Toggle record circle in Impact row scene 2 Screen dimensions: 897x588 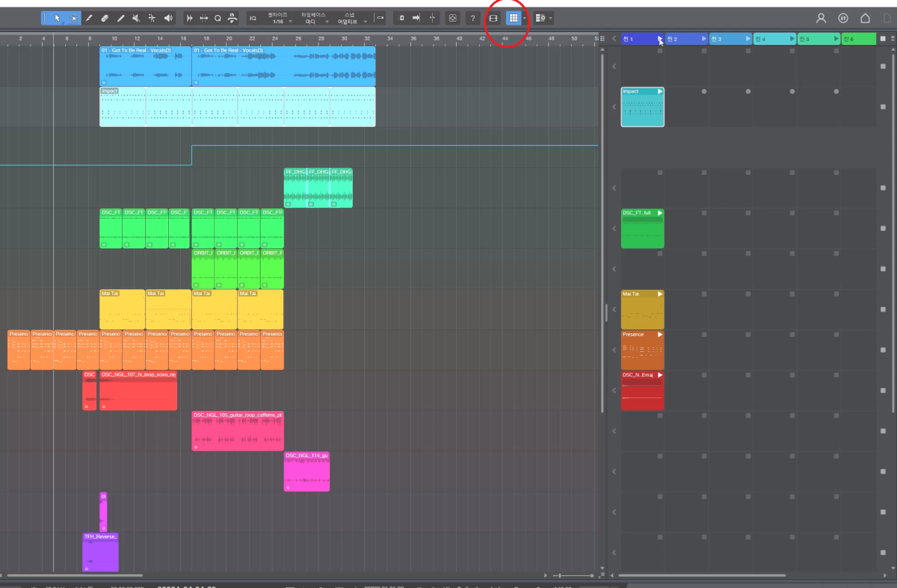point(704,91)
